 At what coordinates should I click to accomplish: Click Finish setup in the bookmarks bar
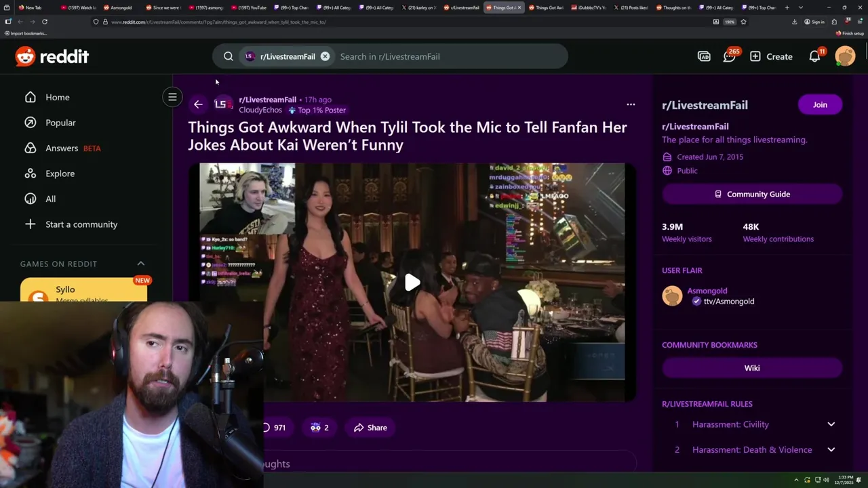coord(850,33)
